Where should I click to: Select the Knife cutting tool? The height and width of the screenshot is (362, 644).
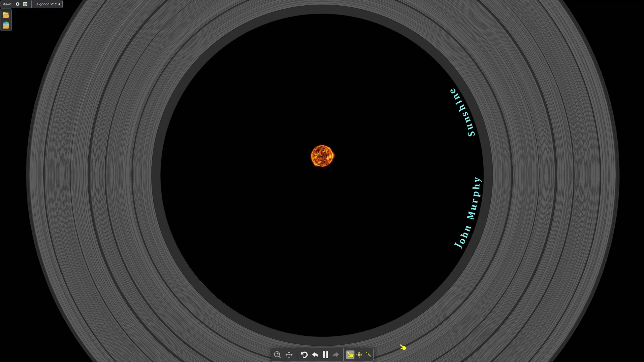click(368, 355)
